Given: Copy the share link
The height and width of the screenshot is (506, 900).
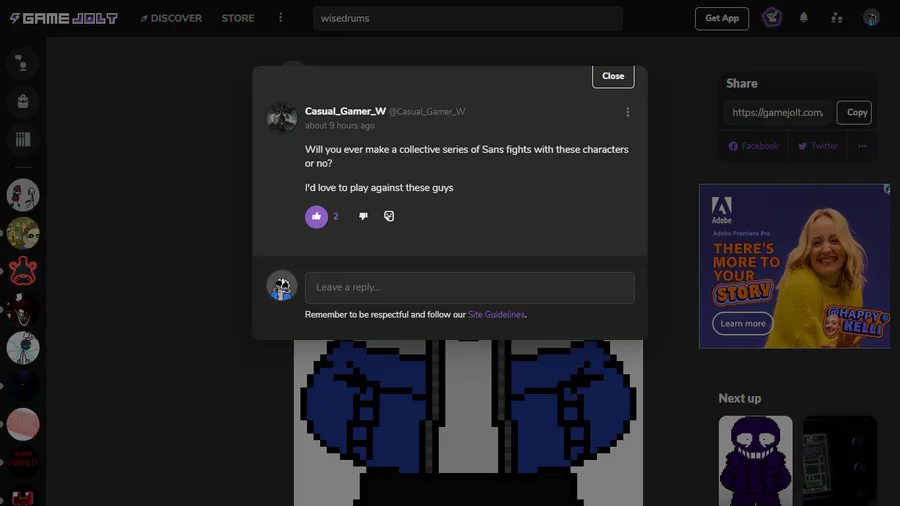Looking at the screenshot, I should tap(854, 112).
